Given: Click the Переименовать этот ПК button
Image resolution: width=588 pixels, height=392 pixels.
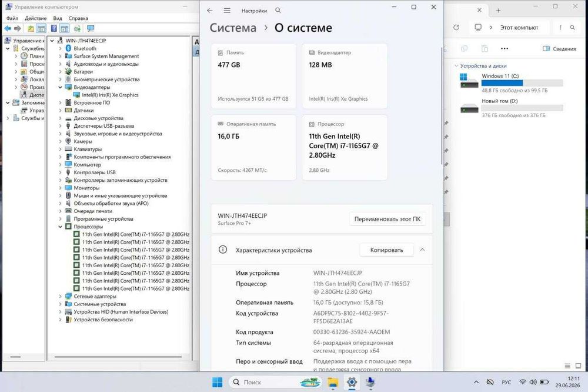Looking at the screenshot, I should (387, 219).
